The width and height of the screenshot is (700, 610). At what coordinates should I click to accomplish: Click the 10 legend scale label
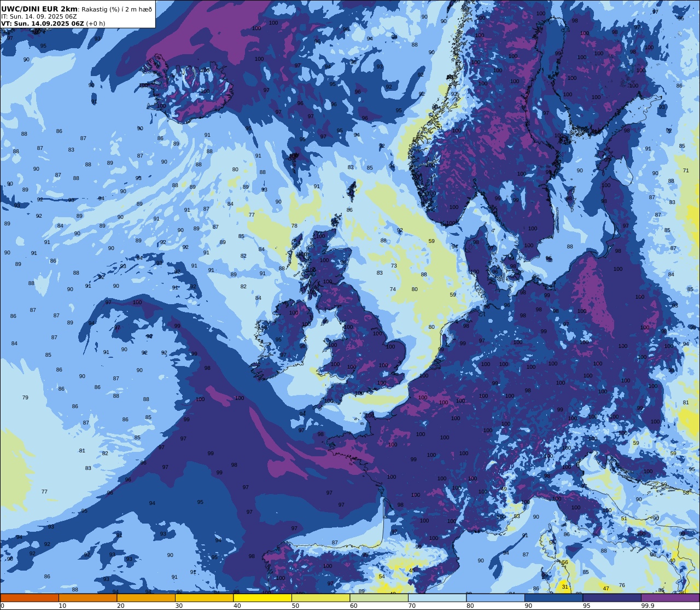pyautogui.click(x=62, y=606)
